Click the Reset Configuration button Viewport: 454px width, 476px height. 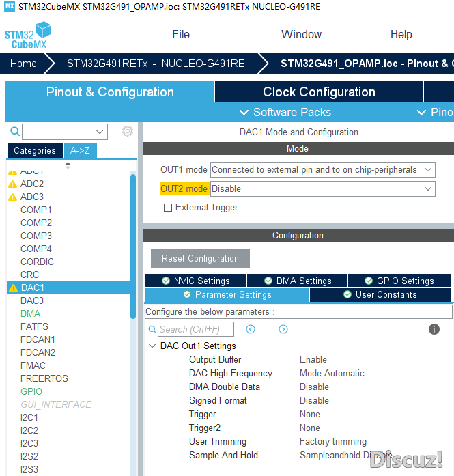tap(200, 259)
